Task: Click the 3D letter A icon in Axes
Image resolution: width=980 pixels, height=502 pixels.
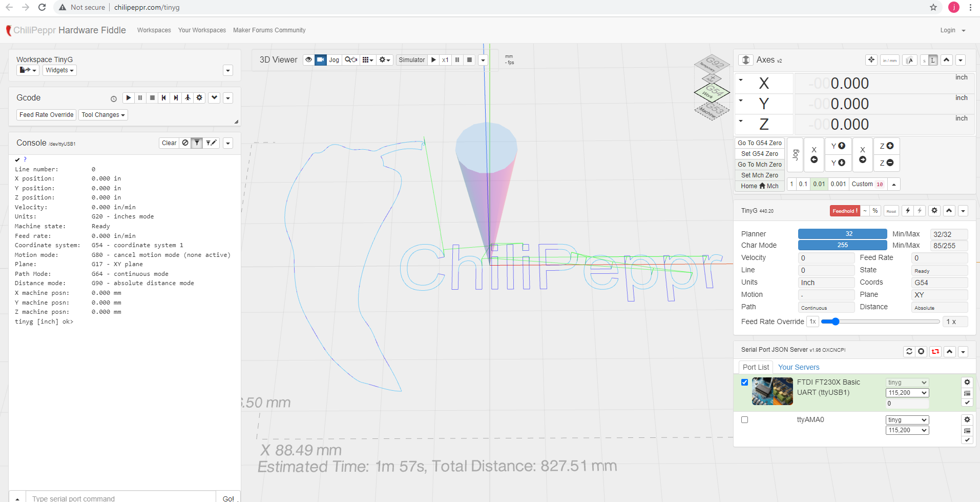Action: pyautogui.click(x=910, y=61)
